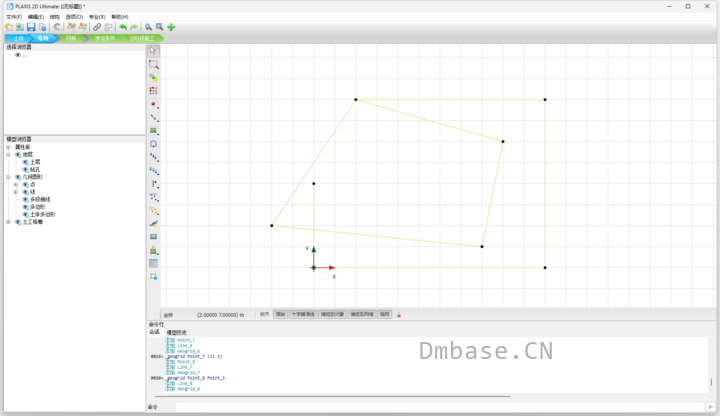The height and width of the screenshot is (416, 720).
Task: Toggle visibility eye for 土体多边形
Action: (x=25, y=214)
